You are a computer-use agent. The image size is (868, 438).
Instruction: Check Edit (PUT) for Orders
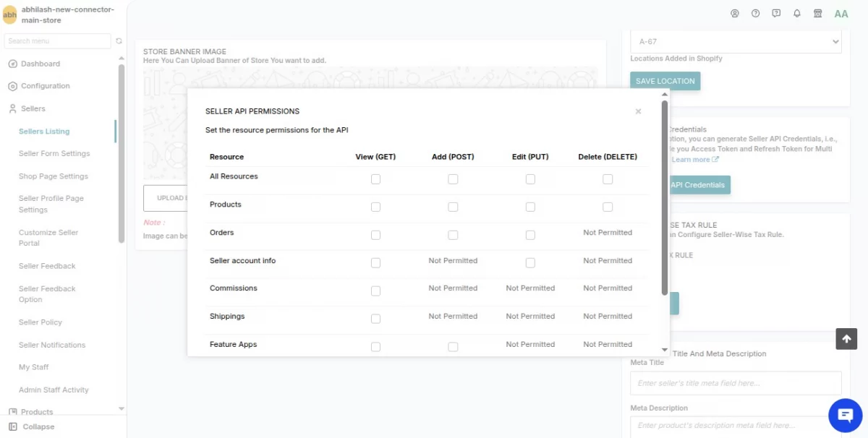(x=530, y=236)
